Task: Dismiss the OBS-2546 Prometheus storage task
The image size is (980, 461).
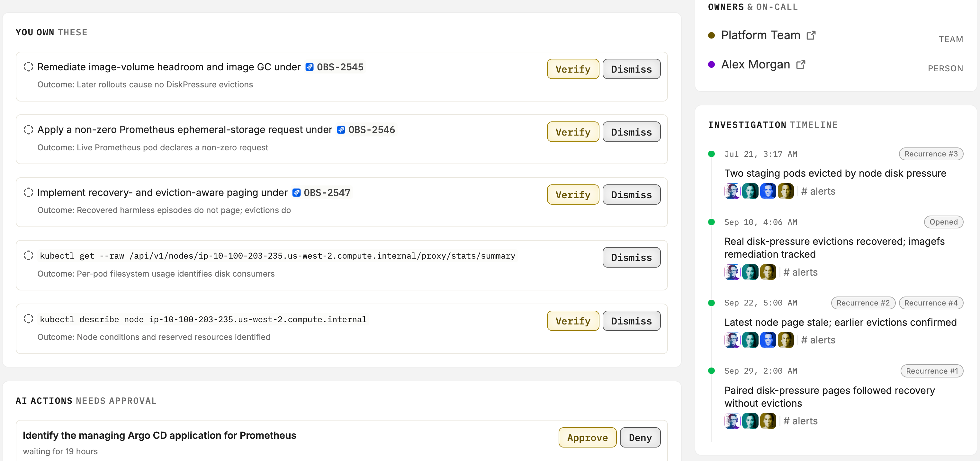Action: [x=632, y=132]
